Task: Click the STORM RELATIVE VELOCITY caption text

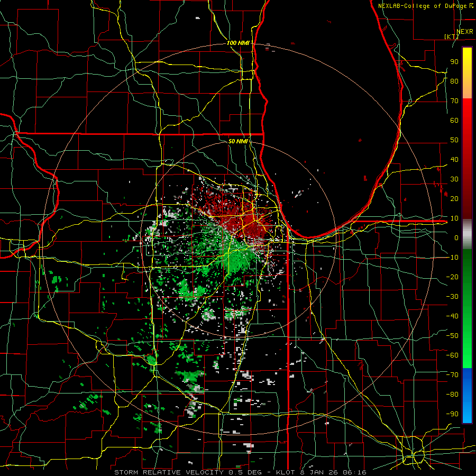Action: [169, 472]
